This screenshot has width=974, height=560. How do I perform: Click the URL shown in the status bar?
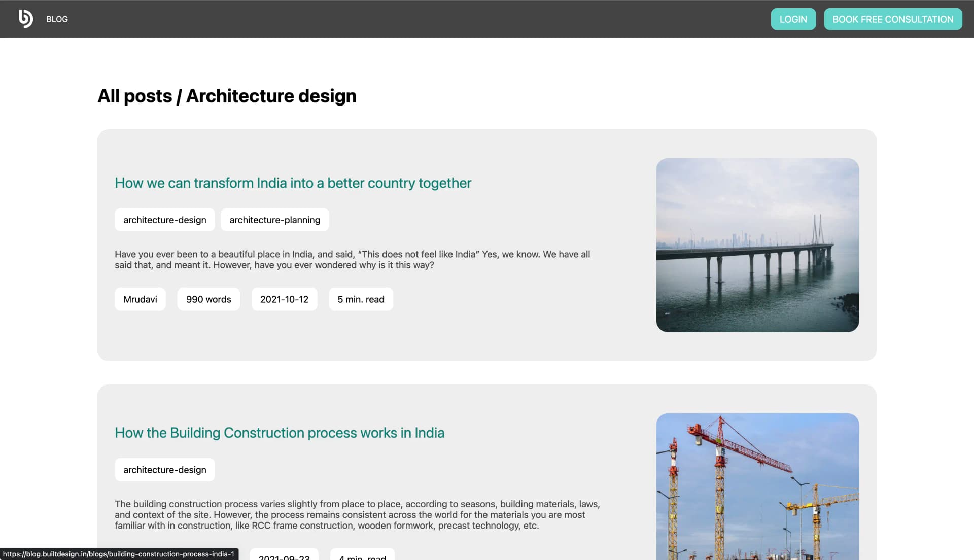[x=120, y=554]
